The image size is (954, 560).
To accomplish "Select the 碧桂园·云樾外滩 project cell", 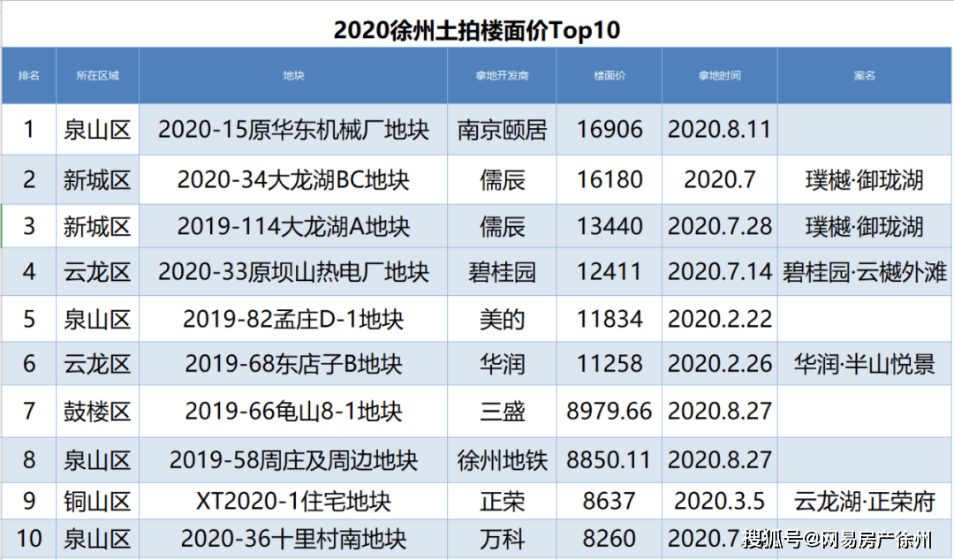I will click(865, 271).
